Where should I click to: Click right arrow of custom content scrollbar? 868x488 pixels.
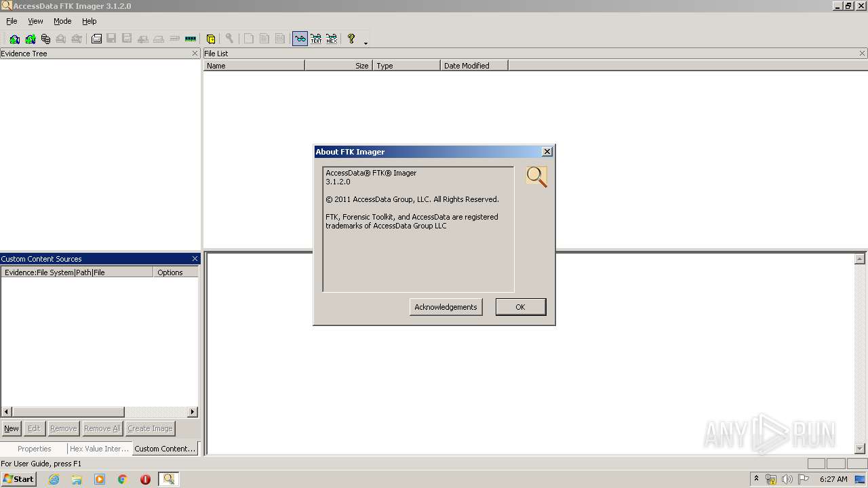click(x=193, y=412)
